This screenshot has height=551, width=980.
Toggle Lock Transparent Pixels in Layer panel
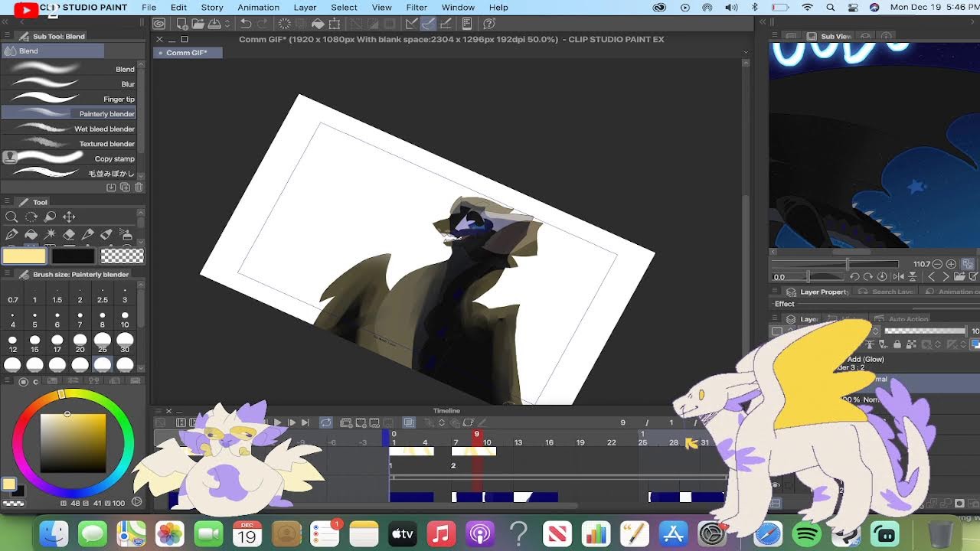(x=911, y=344)
